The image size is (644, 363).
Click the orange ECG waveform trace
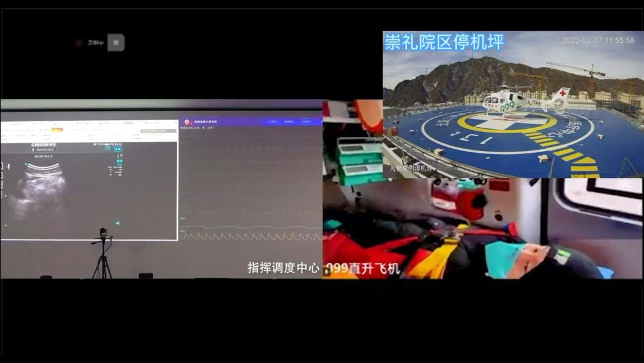(250, 236)
